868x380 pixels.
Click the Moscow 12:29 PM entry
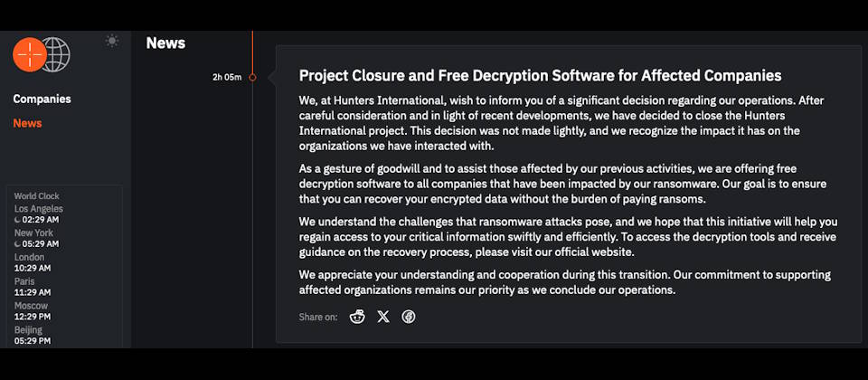click(x=33, y=311)
